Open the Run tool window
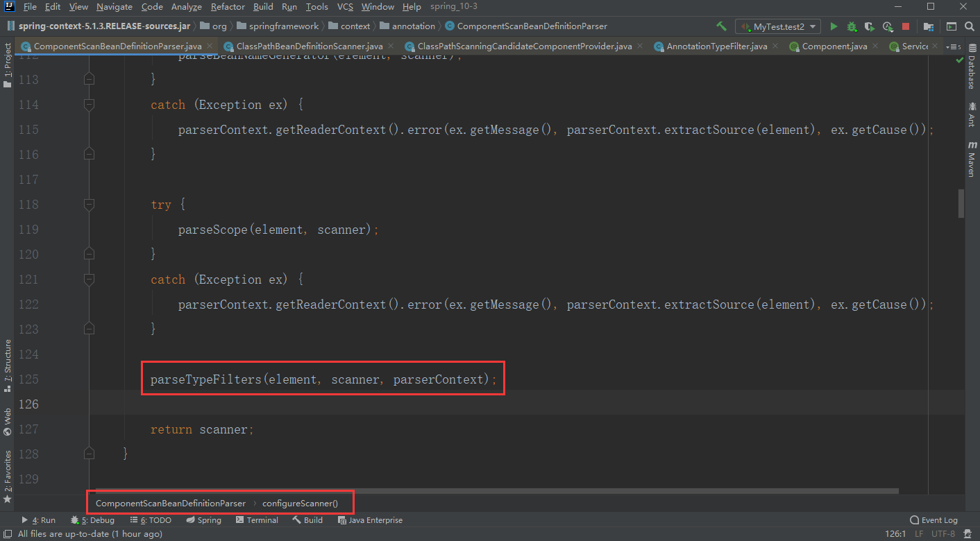This screenshot has width=980, height=541. 38,520
